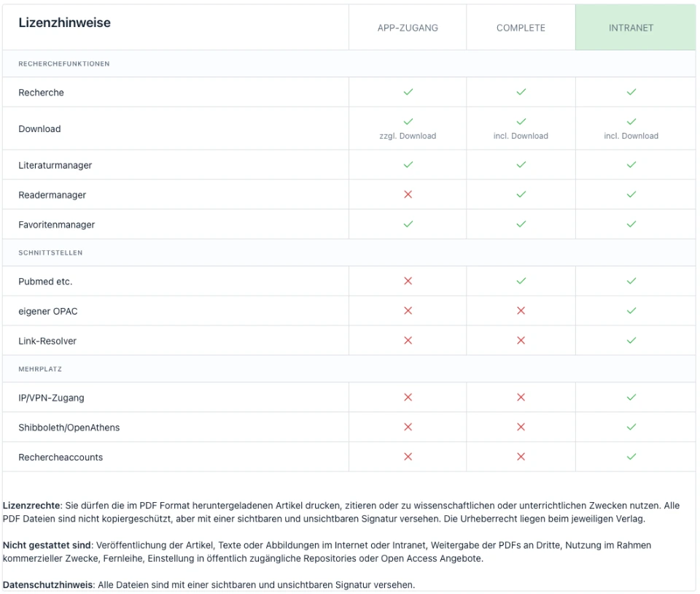Click the SCHNITTSTELLEN section header row

click(51, 253)
